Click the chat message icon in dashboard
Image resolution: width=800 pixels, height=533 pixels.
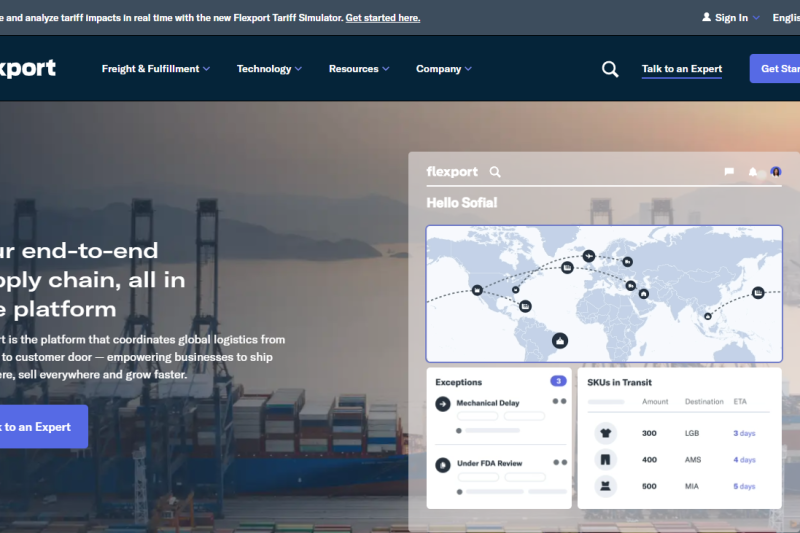(x=729, y=171)
